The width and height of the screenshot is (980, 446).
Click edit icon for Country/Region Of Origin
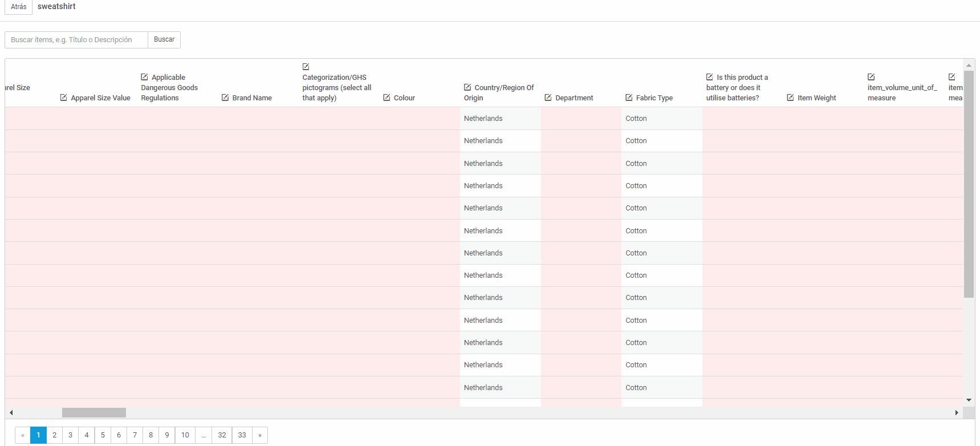coord(467,87)
